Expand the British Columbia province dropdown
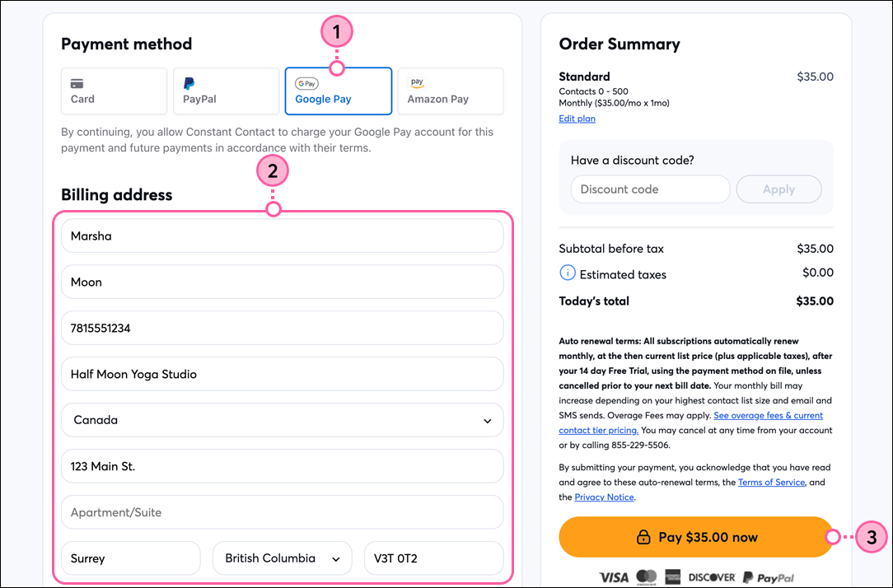Viewport: 893px width, 588px height. (x=282, y=558)
